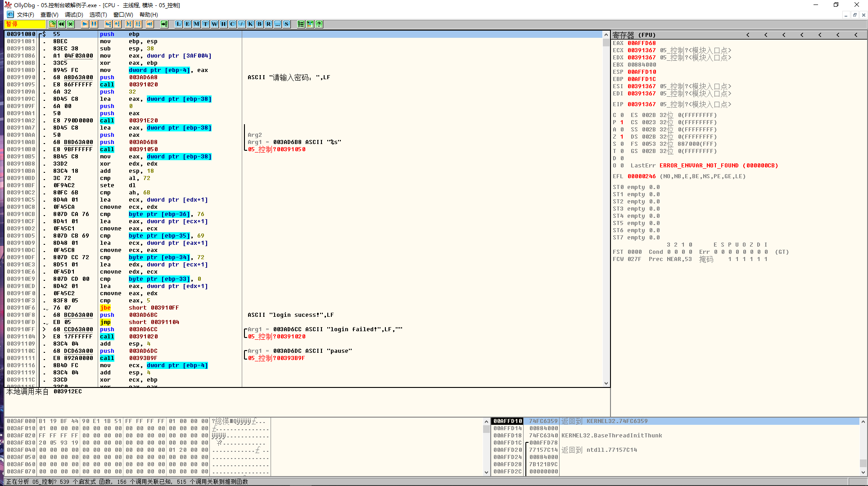868x486 pixels.
Task: Open the 帮助(H) menu
Action: click(149, 15)
